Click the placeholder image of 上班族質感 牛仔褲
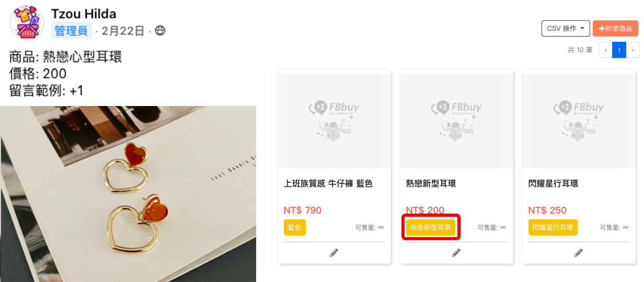The image size is (644, 282). pos(334,121)
